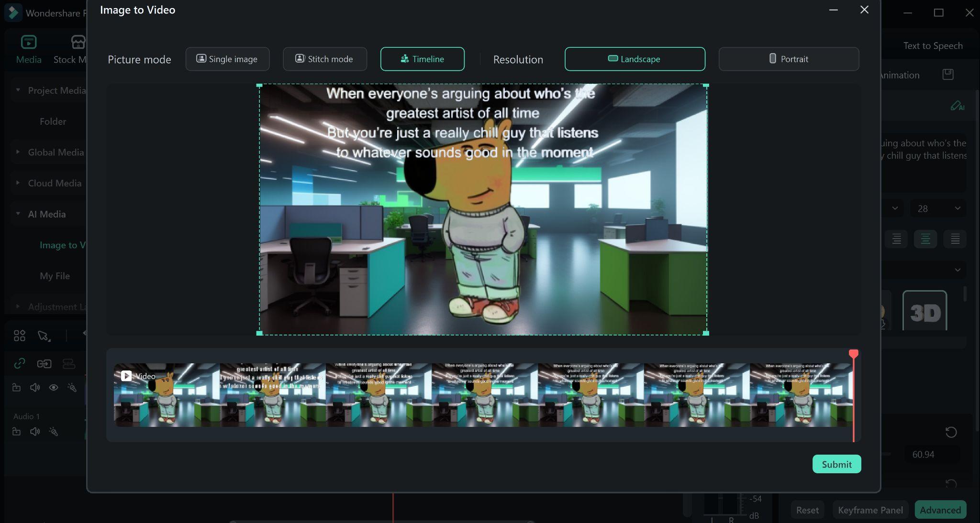Image resolution: width=980 pixels, height=523 pixels.
Task: Click the ripple link icon beside chain
Action: pyautogui.click(x=44, y=364)
